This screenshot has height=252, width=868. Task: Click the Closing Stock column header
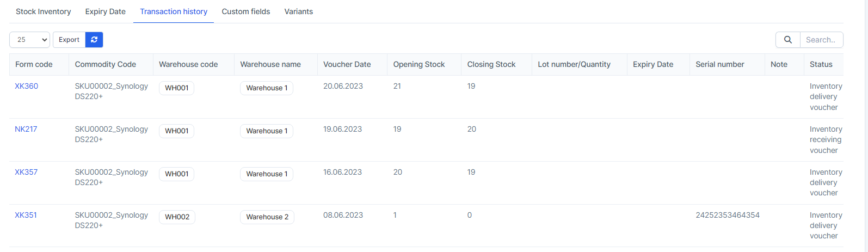[491, 64]
